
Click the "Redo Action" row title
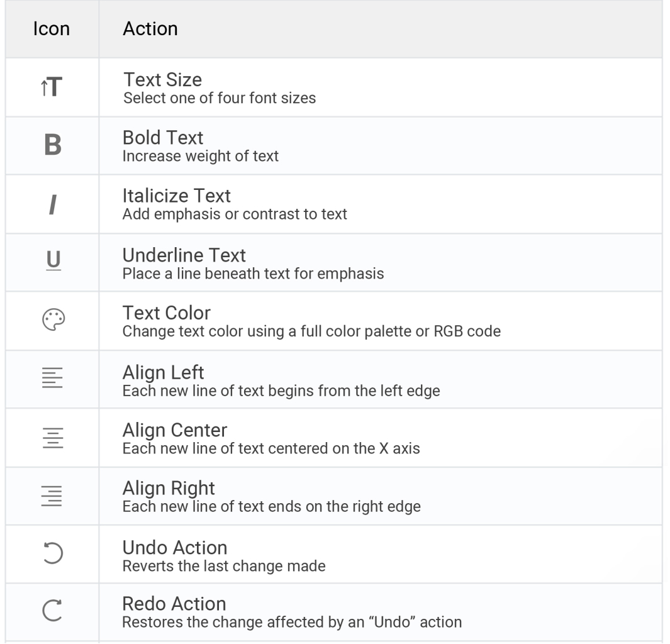coord(174,604)
